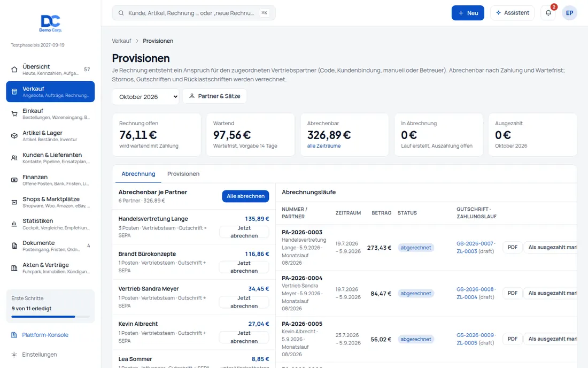This screenshot has height=368, width=588.
Task: Click the sparkle icon in Assistent
Action: 498,13
